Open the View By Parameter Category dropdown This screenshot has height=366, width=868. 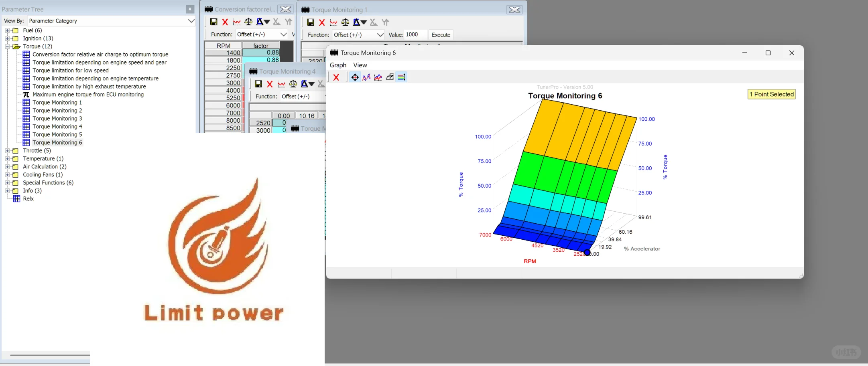pyautogui.click(x=191, y=21)
